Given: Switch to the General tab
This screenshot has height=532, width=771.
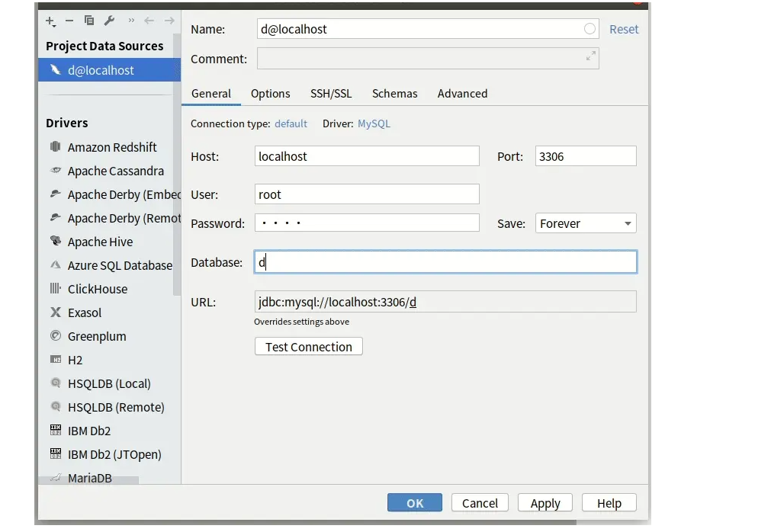Looking at the screenshot, I should pyautogui.click(x=211, y=93).
